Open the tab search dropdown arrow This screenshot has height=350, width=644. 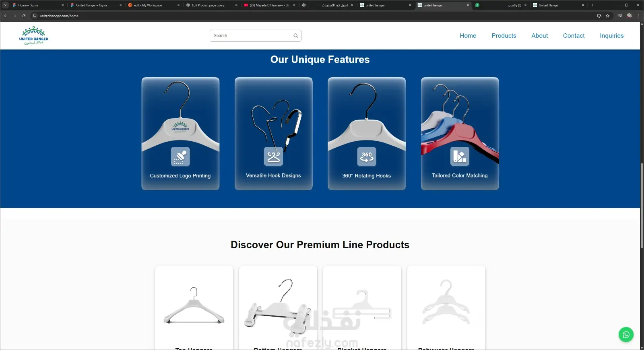coord(5,5)
